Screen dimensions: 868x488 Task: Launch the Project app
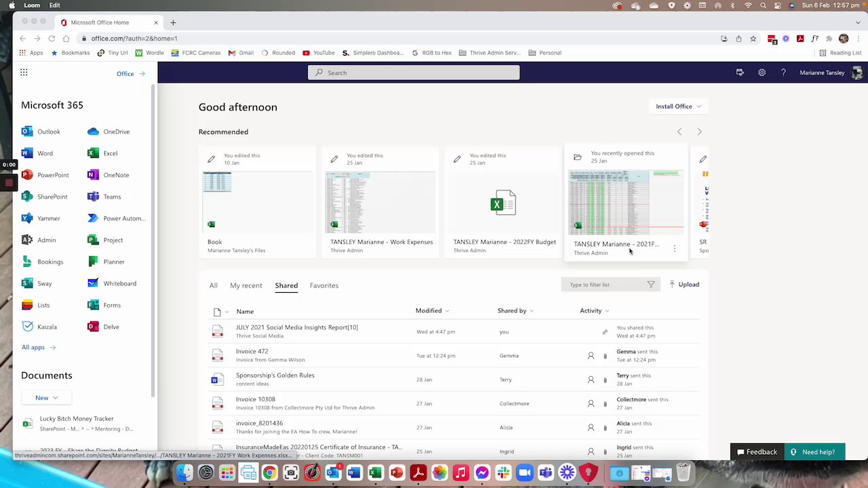(105, 240)
